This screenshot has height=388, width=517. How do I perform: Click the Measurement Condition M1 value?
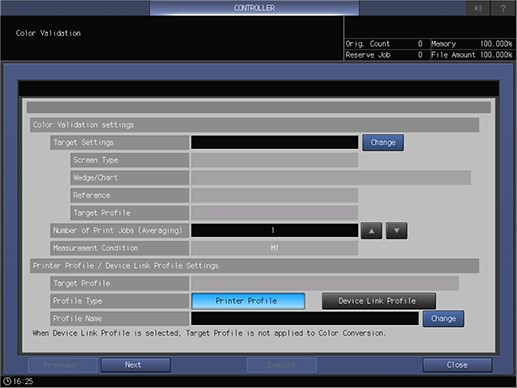[x=275, y=248]
